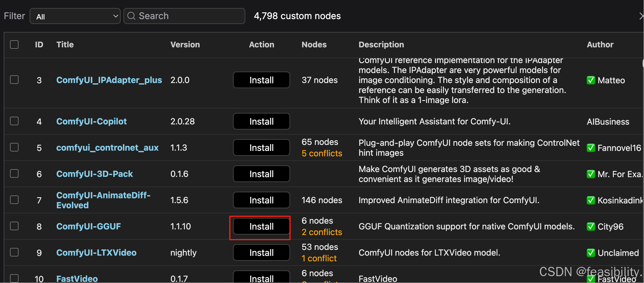Viewport: 644px width, 283px height.
Task: Click the '1 conflict' warning for LTXVideo
Action: pos(319,258)
